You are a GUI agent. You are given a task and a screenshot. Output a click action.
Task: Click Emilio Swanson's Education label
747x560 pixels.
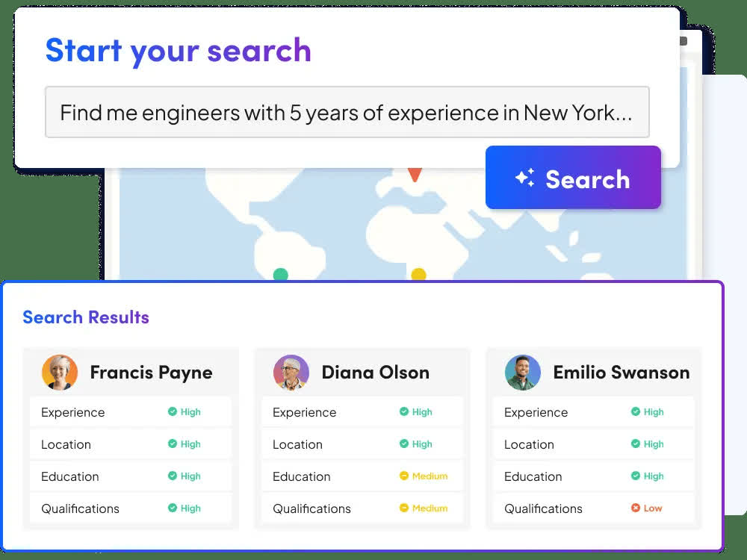click(533, 476)
